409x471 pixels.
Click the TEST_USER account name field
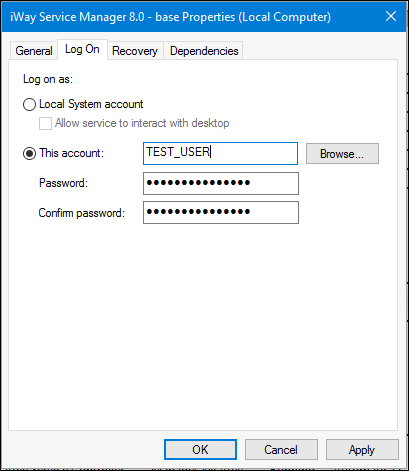point(220,153)
